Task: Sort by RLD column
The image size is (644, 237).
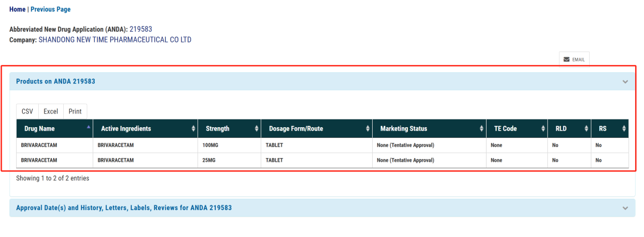Action: 569,129
